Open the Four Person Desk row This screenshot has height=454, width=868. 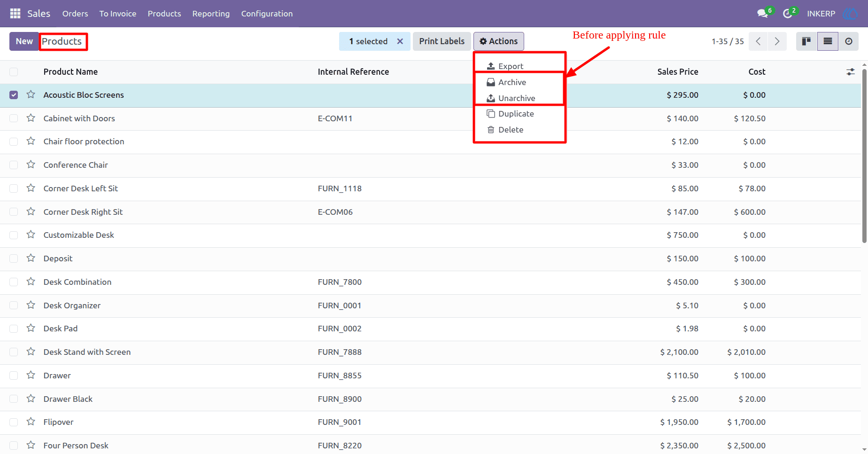430,446
